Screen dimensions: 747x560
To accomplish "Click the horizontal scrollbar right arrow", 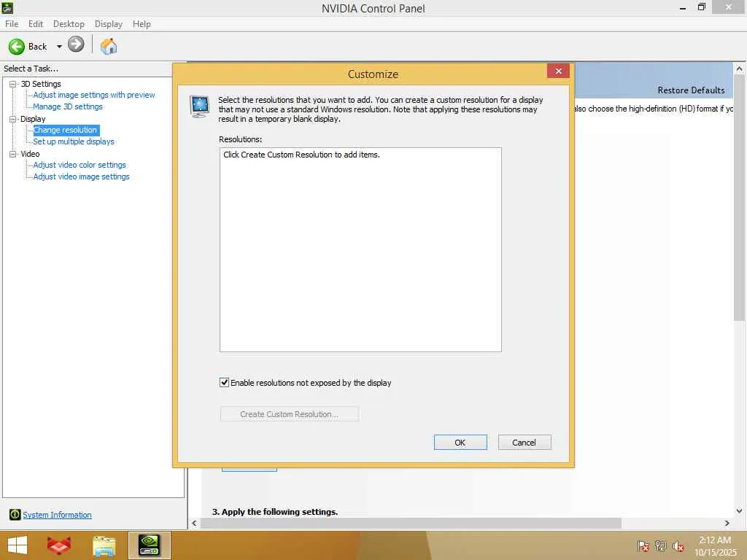I will (x=727, y=523).
